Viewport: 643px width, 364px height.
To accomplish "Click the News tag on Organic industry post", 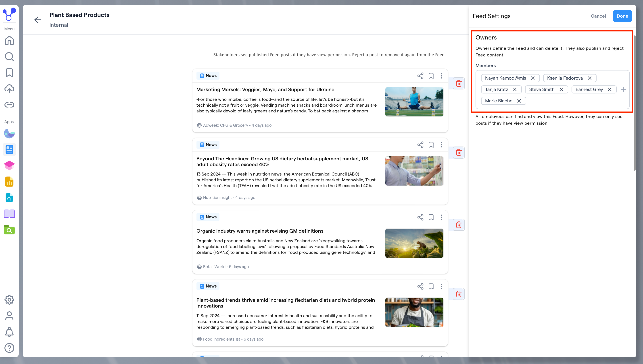I will pos(208,217).
